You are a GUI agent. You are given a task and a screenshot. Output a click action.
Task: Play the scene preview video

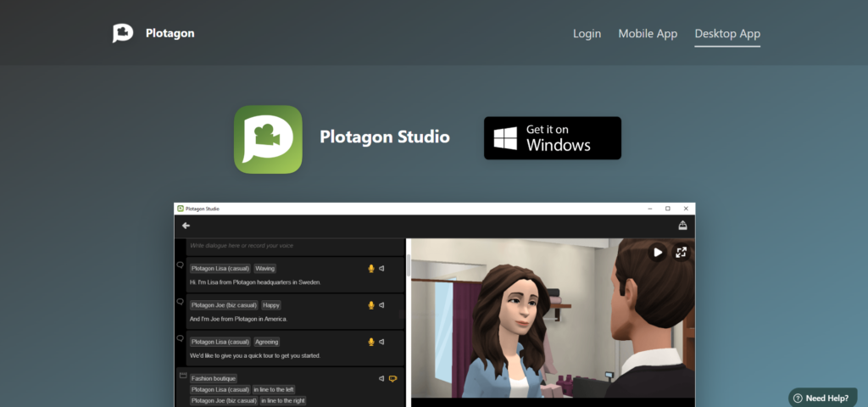(x=657, y=253)
